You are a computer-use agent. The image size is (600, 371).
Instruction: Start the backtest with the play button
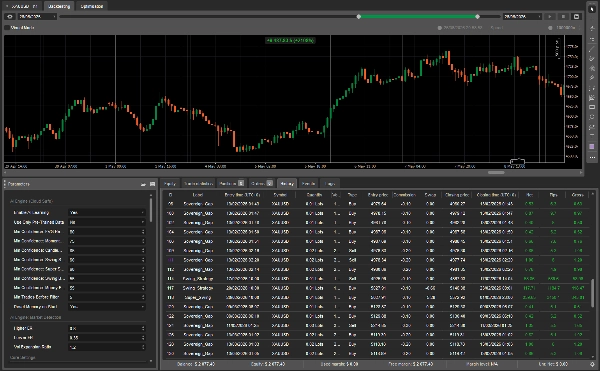(x=550, y=16)
